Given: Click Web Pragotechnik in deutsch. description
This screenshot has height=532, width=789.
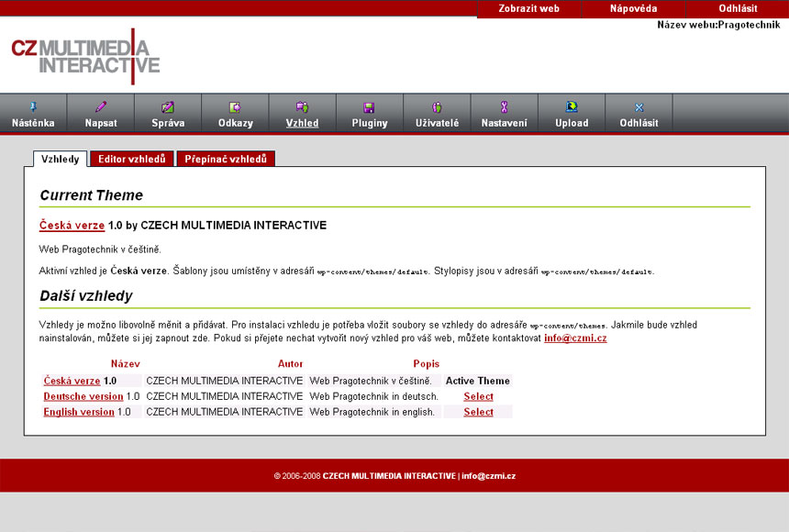Looking at the screenshot, I should 374,396.
